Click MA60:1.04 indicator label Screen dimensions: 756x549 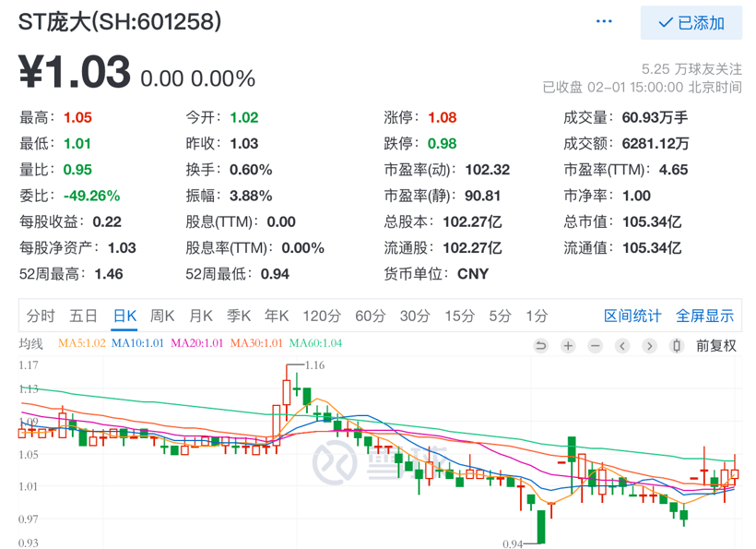[x=315, y=343]
